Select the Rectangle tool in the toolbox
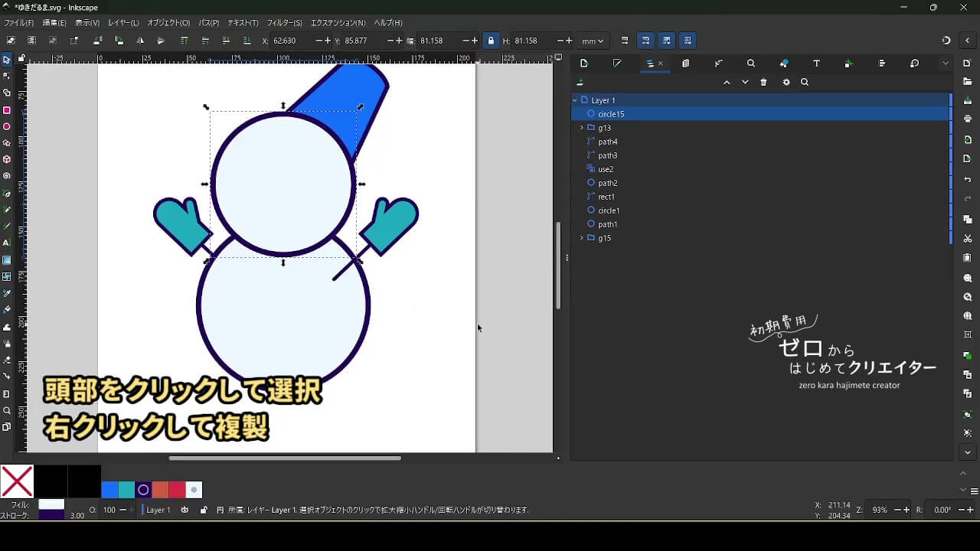980x551 pixels. [x=7, y=110]
